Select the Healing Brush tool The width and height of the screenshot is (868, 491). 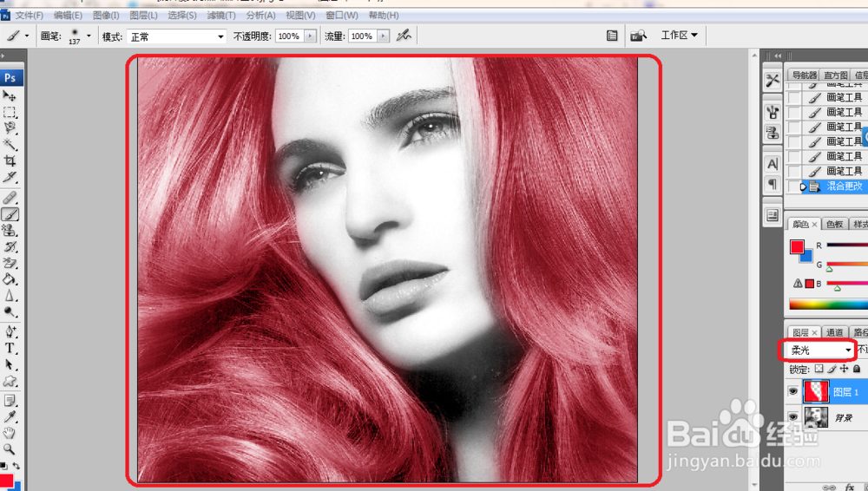tap(10, 198)
